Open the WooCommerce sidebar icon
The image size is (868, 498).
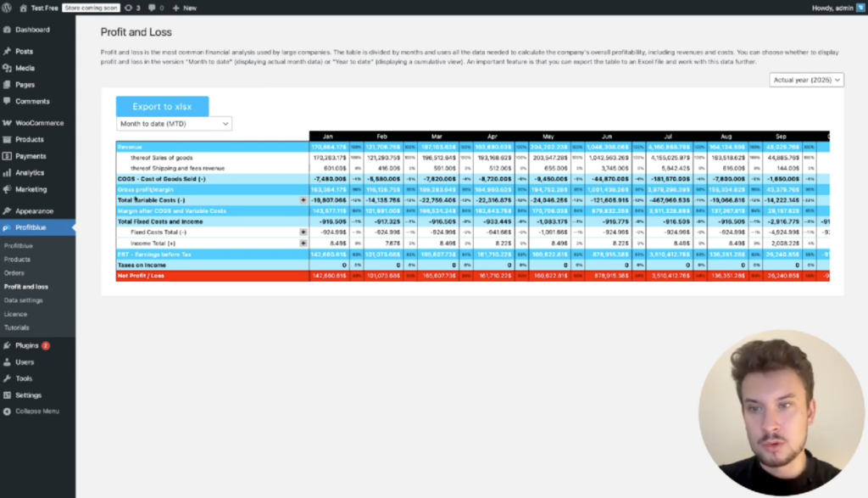coord(7,123)
